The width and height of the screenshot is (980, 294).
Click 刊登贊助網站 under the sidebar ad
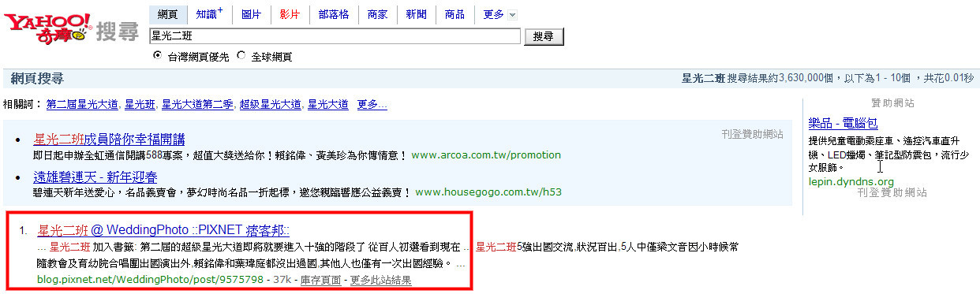(x=892, y=192)
